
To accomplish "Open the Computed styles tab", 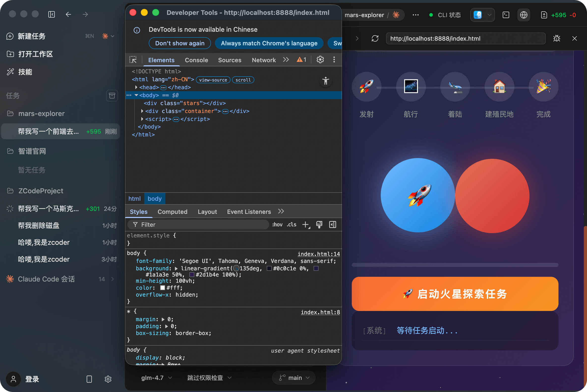I will point(172,212).
